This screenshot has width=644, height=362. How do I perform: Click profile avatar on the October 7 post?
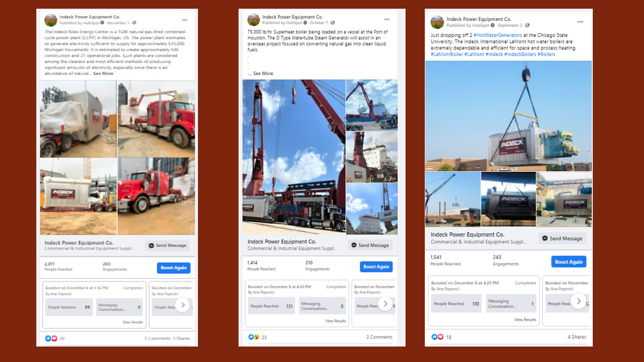click(x=253, y=20)
